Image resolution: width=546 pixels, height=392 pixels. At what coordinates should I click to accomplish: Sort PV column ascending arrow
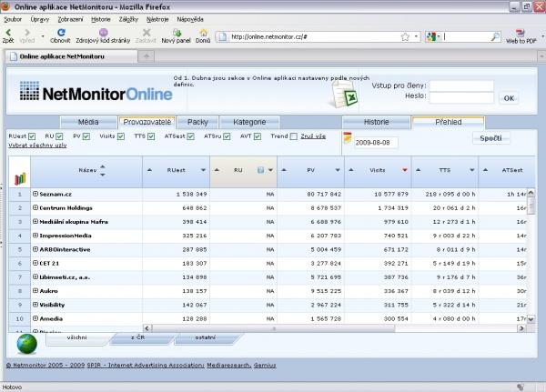coord(284,170)
